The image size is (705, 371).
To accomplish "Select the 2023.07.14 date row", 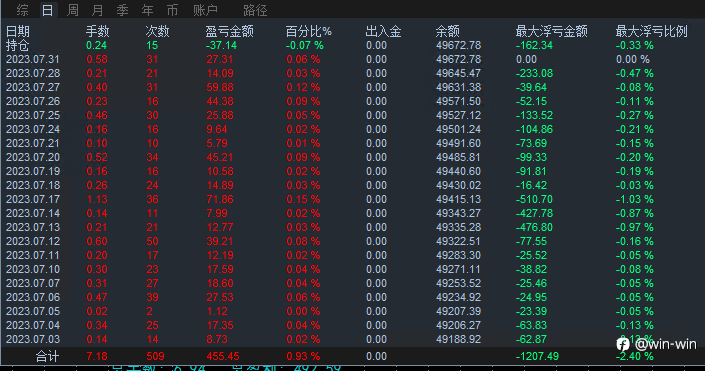I will [x=32, y=213].
